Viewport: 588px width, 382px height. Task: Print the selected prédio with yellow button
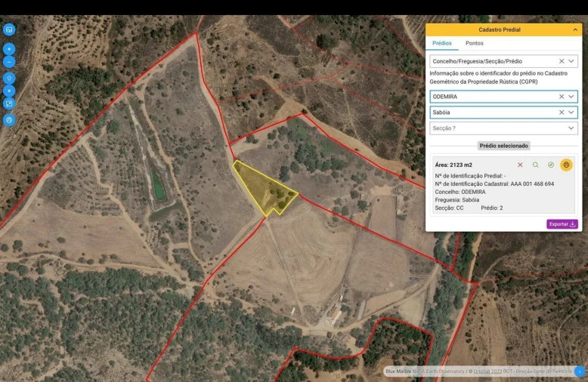coord(566,165)
